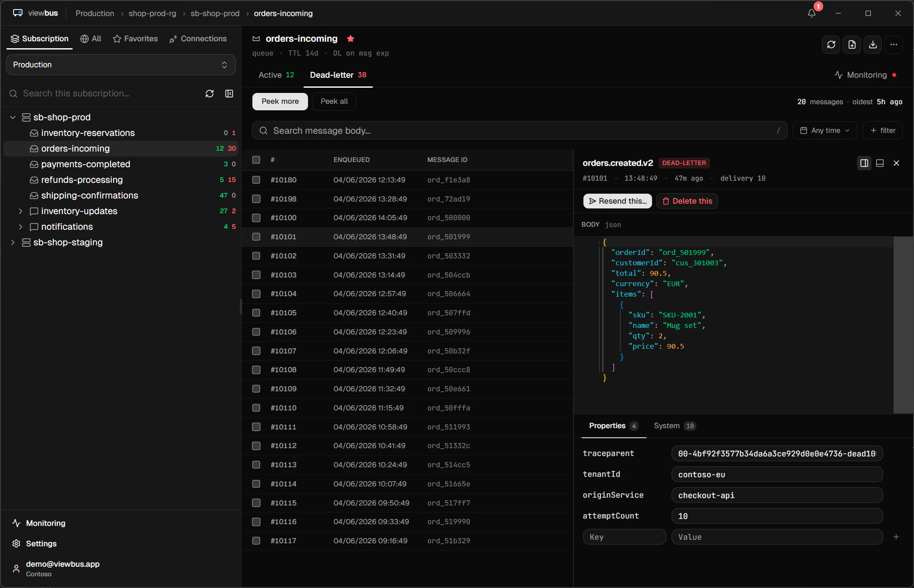
Task: Select the shipping-confirmations queue
Action: [x=121, y=195]
